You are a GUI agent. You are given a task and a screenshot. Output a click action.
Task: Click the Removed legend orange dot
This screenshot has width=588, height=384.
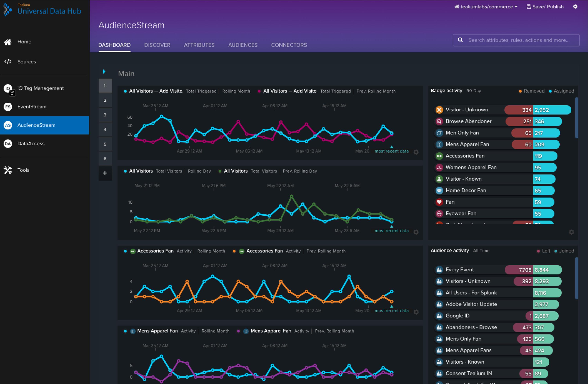tap(520, 91)
